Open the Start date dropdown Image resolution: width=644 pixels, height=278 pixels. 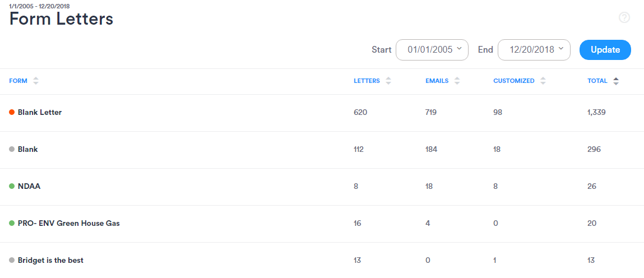432,49
